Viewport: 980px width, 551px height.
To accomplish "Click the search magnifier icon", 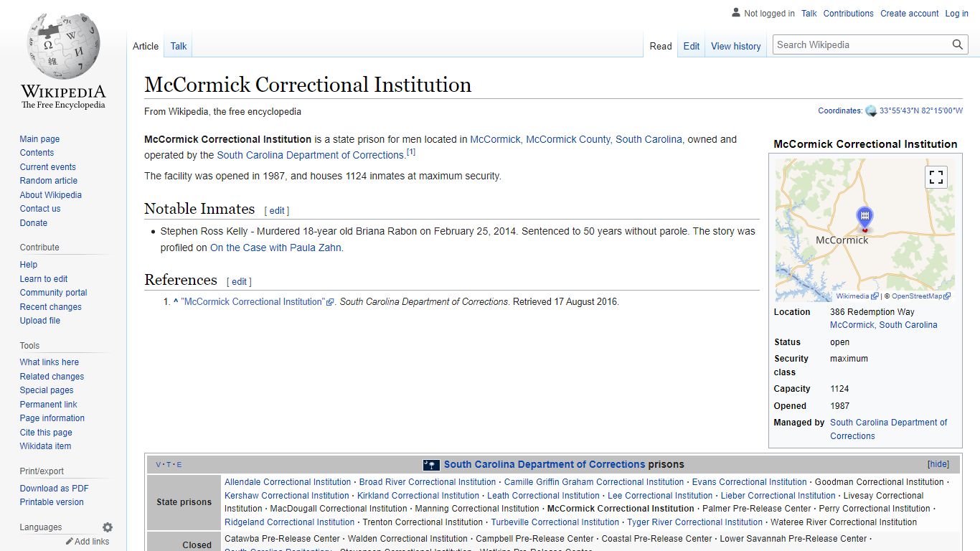I will [x=958, y=44].
